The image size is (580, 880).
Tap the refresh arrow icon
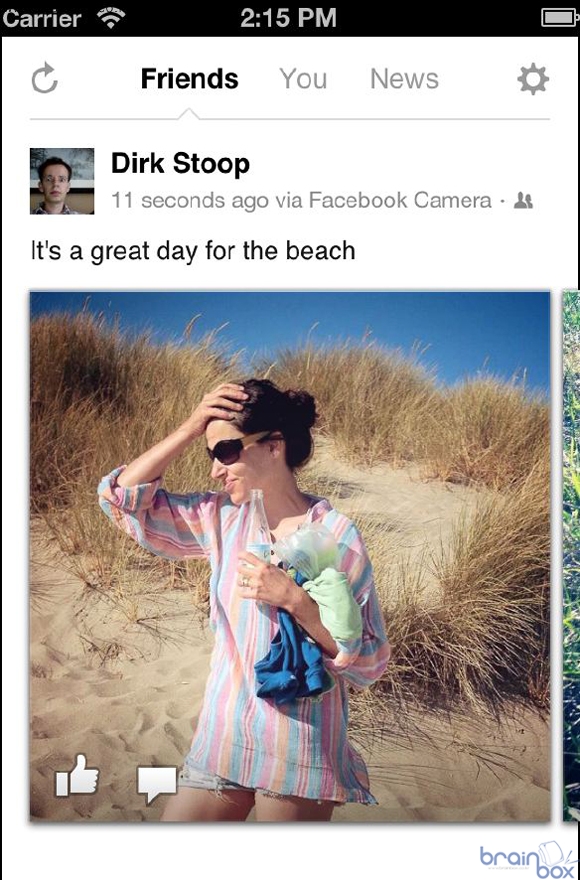click(44, 79)
